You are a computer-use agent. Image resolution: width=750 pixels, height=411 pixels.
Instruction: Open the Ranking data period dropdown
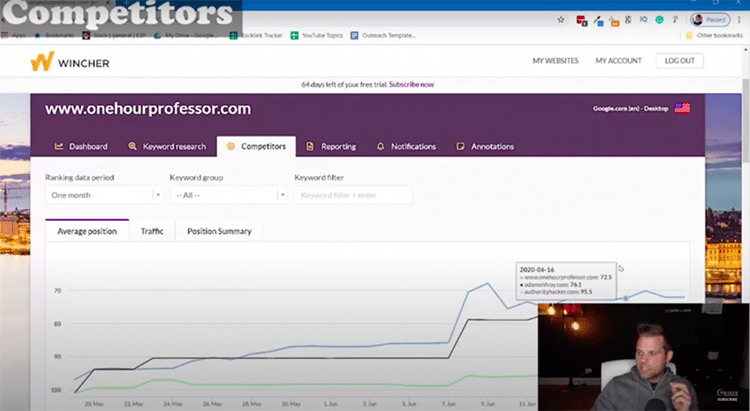pyautogui.click(x=104, y=195)
